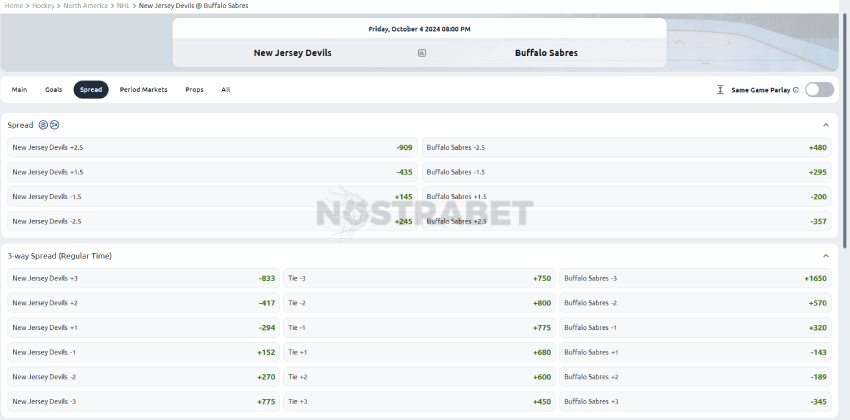Pick New Jersey Devils -3 at +775

click(144, 402)
